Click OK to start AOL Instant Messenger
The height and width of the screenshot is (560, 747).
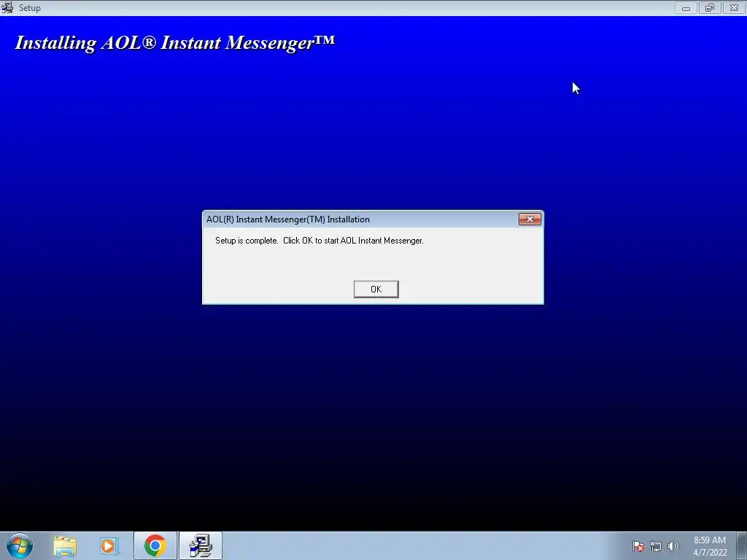376,289
